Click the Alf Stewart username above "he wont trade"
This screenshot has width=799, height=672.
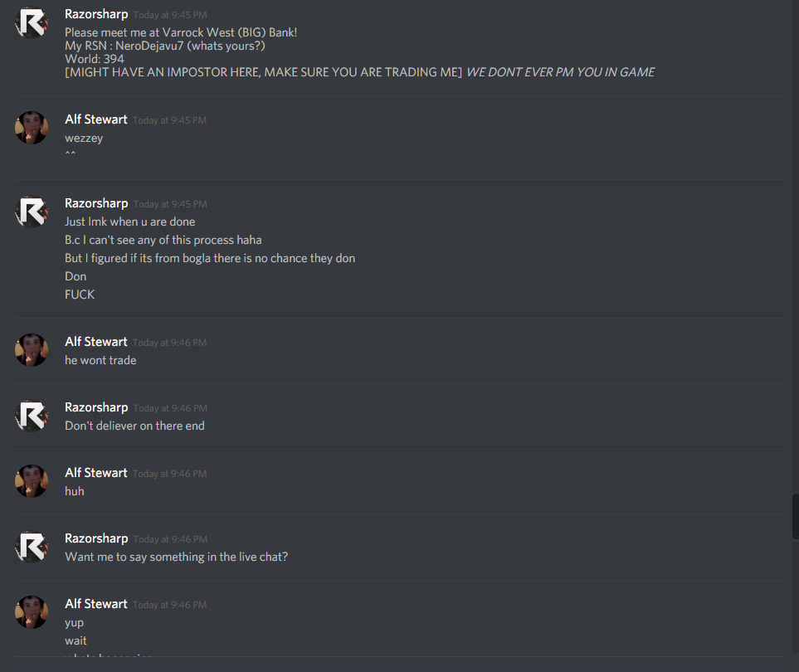tap(95, 342)
